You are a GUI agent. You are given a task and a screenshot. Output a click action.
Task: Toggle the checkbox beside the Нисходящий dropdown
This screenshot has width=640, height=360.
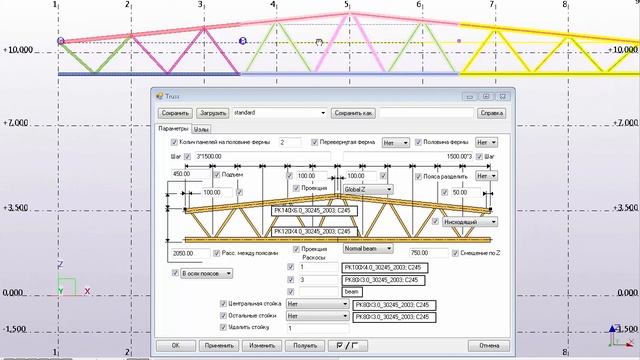[436, 222]
